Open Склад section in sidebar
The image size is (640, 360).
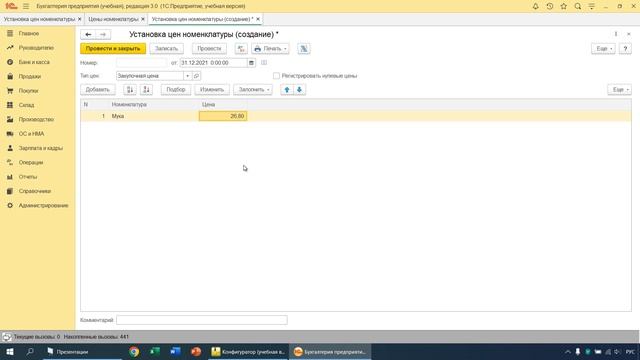pyautogui.click(x=26, y=105)
